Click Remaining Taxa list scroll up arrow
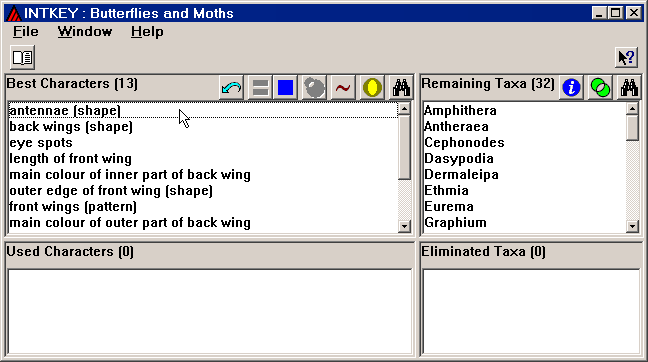 click(x=632, y=109)
